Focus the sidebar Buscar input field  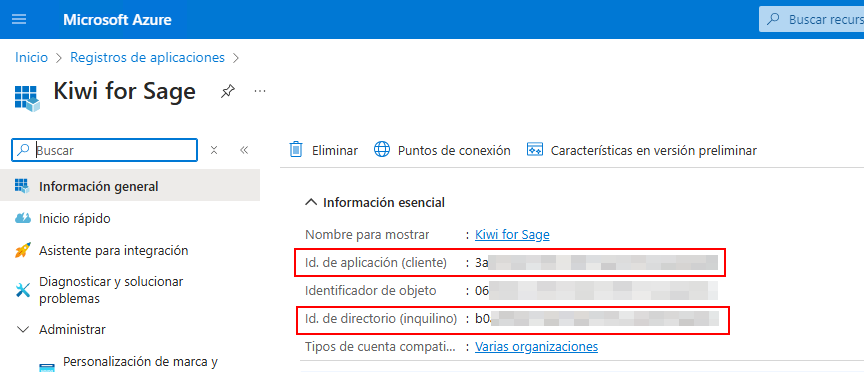(x=104, y=150)
